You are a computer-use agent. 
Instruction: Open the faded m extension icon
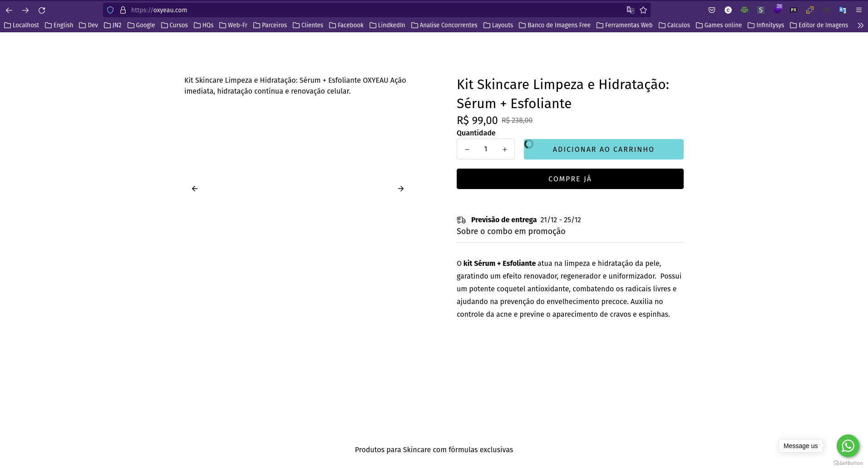(x=826, y=10)
